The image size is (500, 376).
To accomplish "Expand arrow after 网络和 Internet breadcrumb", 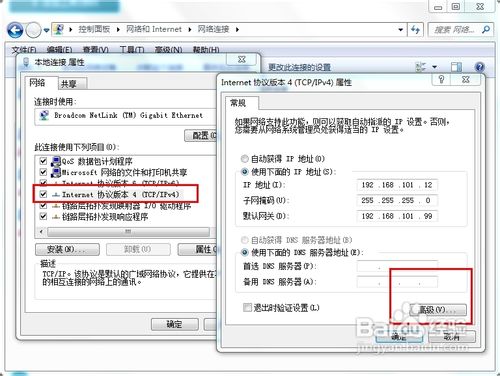I will [x=190, y=30].
